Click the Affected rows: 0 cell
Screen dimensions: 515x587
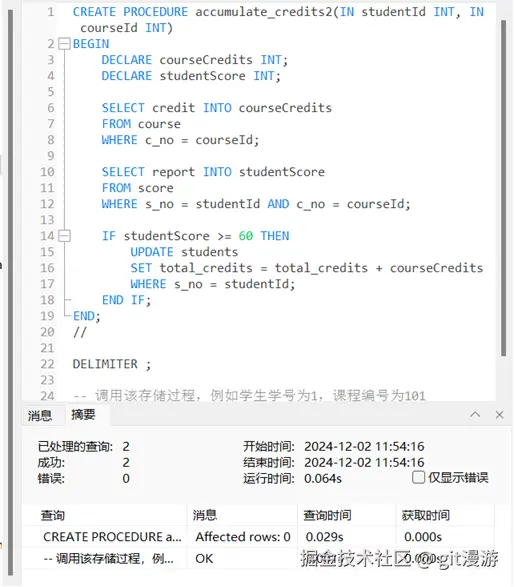[x=243, y=537]
